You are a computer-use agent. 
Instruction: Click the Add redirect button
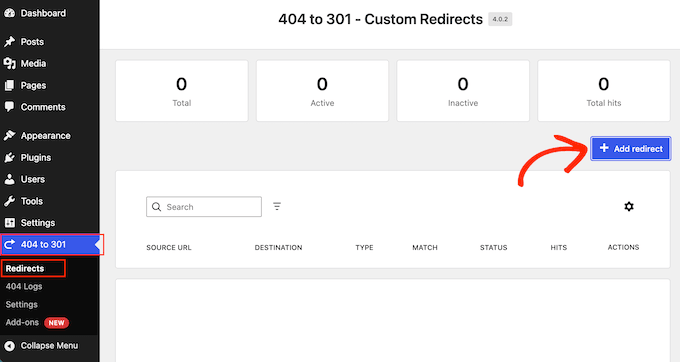pos(631,149)
